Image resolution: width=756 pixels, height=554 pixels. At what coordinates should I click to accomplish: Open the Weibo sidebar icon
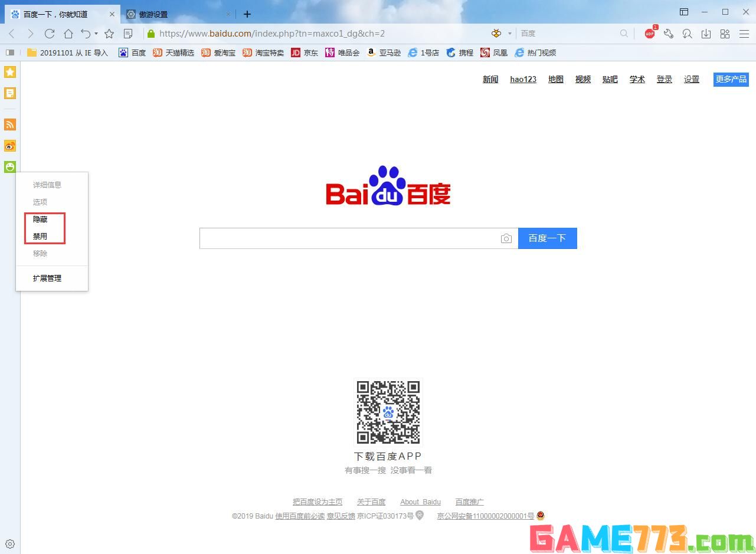10,146
